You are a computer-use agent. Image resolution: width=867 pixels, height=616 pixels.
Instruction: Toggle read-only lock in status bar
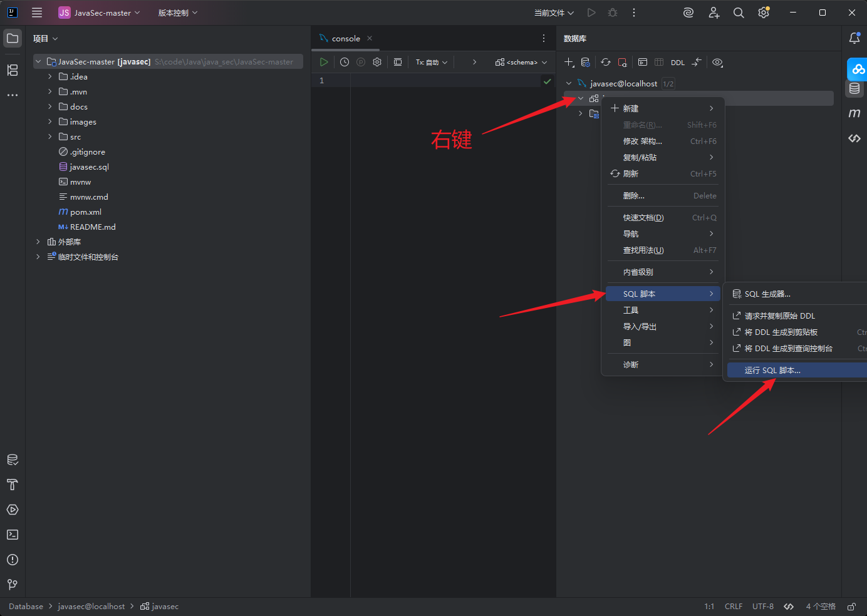(851, 607)
